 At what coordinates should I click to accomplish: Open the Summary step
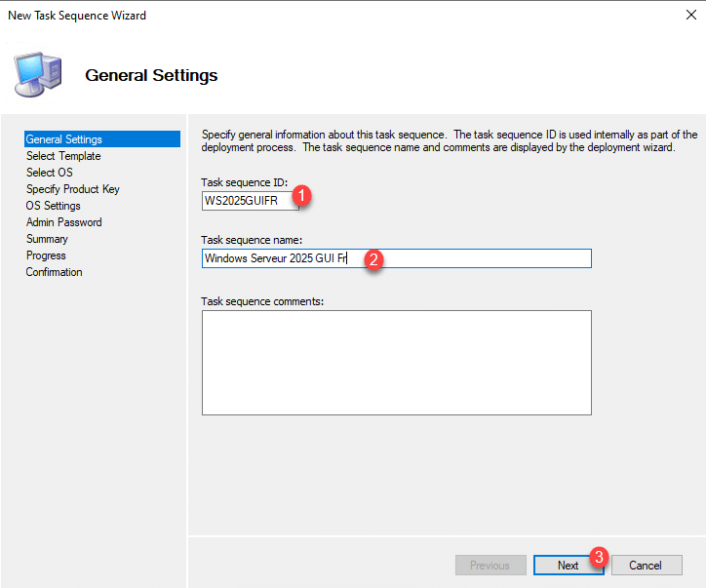(x=47, y=239)
